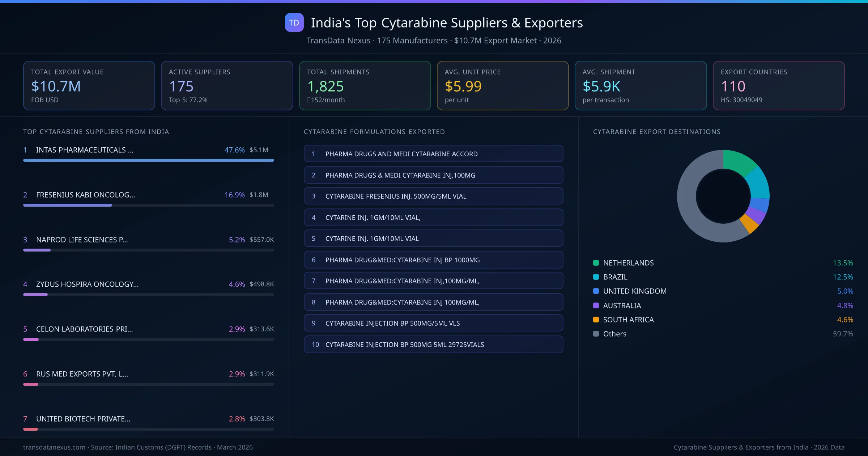Expand FRESENIUS KABI ONCOLOG supplier details
Screen dimensions: 868x456
click(85, 195)
